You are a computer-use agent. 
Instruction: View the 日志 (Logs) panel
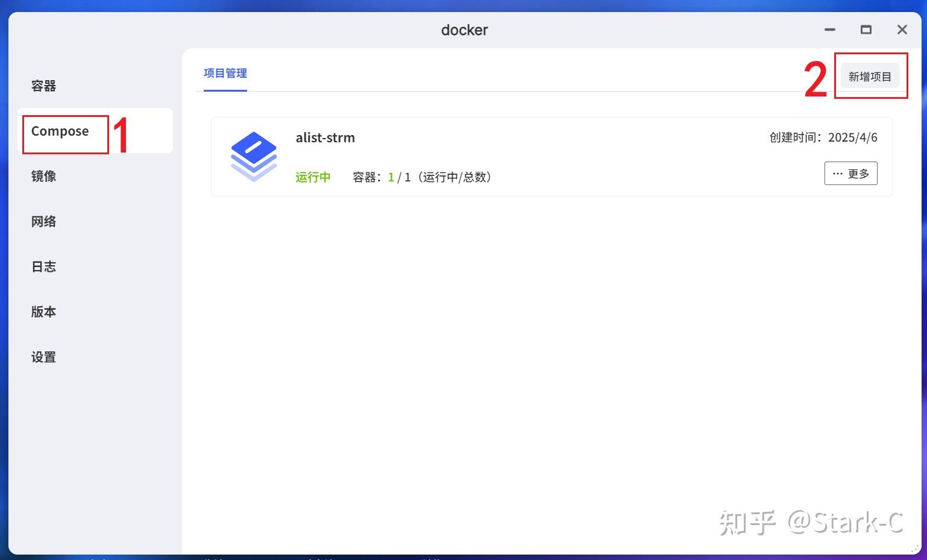[43, 266]
